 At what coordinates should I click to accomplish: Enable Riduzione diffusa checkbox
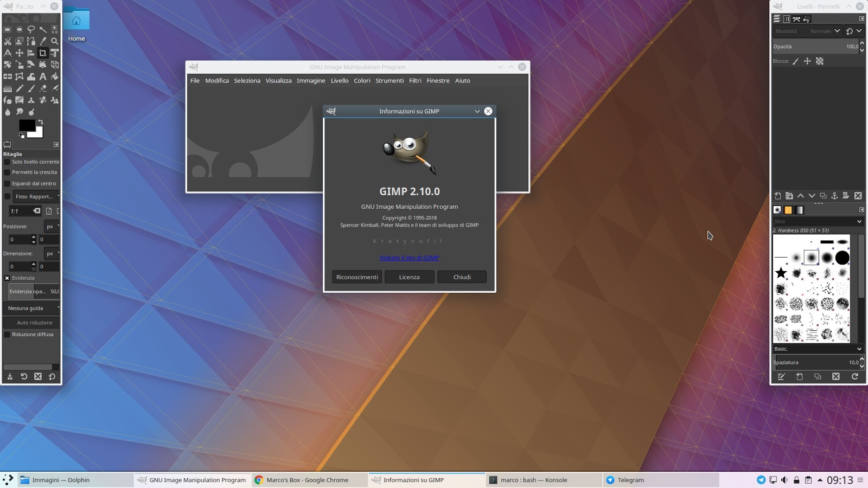tap(7, 335)
